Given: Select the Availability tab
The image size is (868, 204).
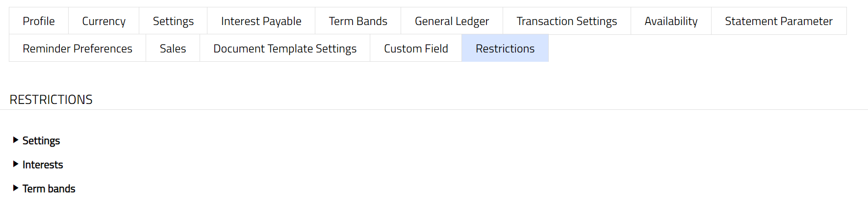Looking at the screenshot, I should tap(671, 21).
